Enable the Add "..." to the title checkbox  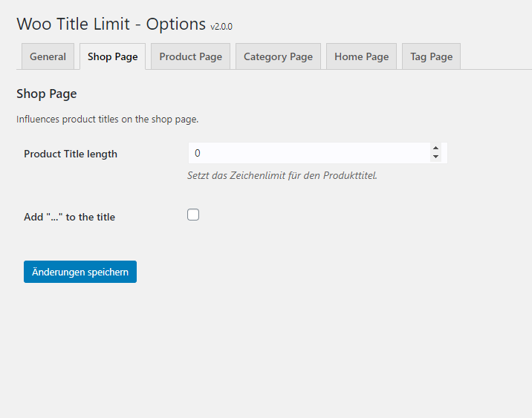pos(193,215)
